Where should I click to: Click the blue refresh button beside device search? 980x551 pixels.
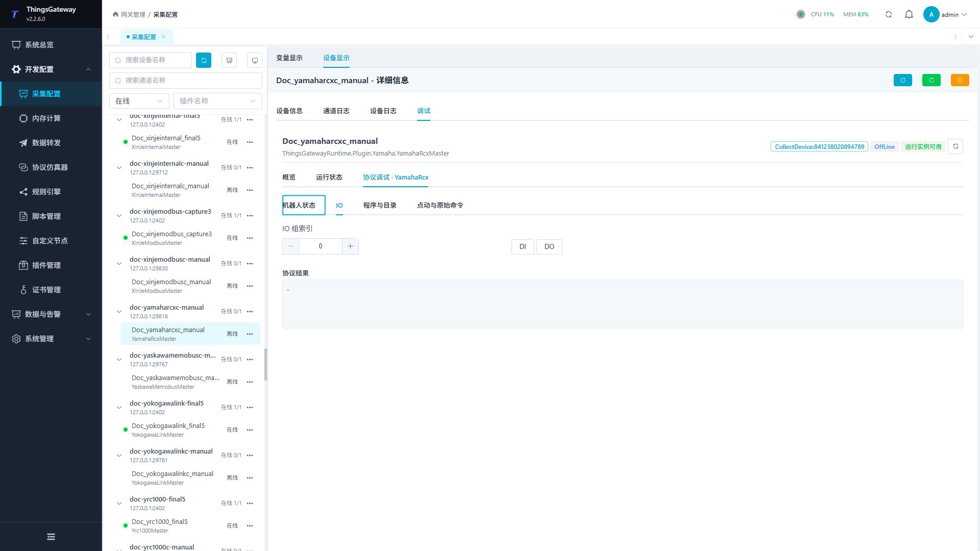pyautogui.click(x=204, y=60)
